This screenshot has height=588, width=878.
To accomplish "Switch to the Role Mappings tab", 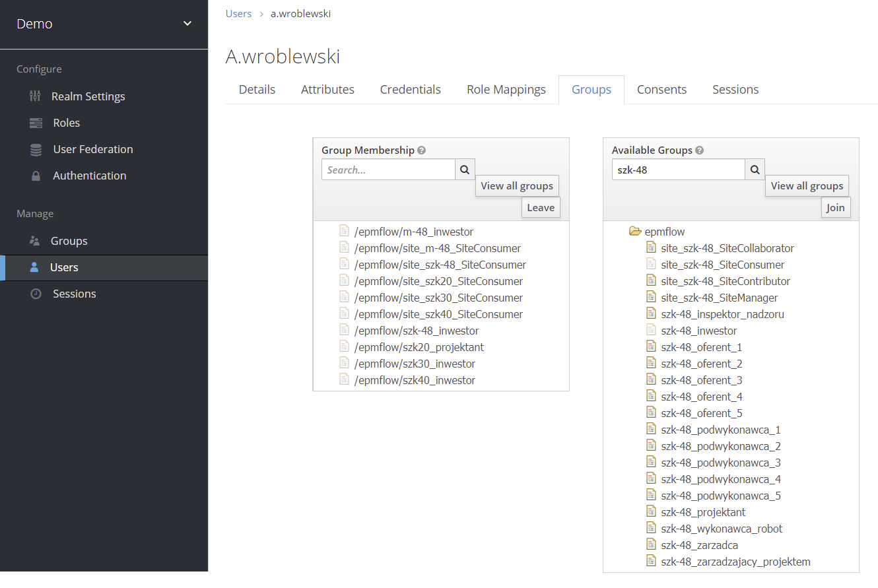I will click(506, 90).
